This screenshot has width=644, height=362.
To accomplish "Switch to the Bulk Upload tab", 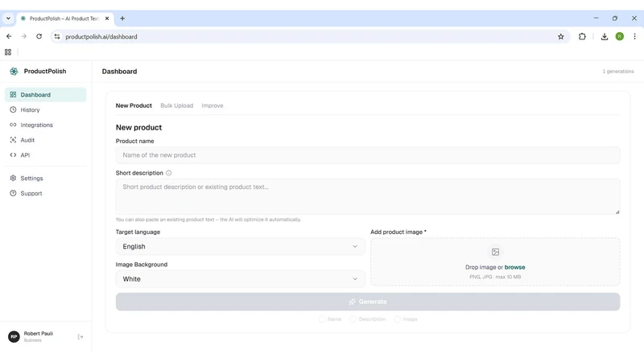I will (176, 105).
